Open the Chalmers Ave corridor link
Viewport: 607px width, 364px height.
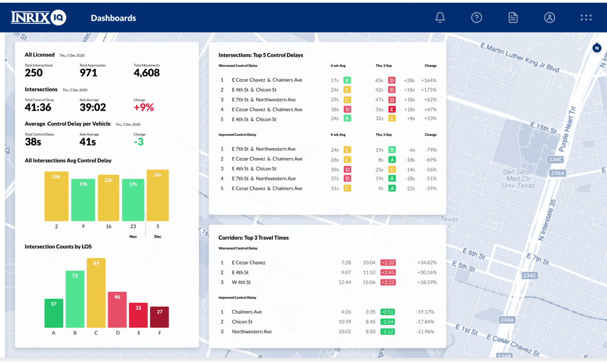[247, 312]
